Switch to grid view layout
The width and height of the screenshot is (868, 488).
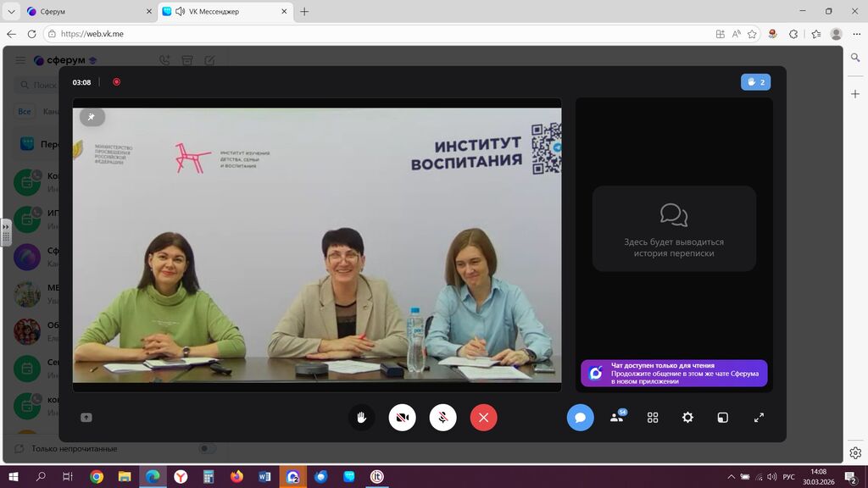(653, 417)
